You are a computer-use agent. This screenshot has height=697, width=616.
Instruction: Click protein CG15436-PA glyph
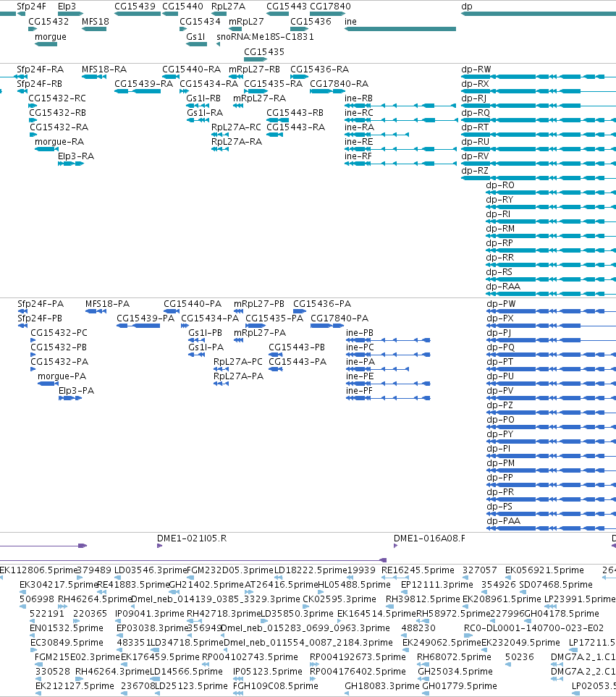click(x=300, y=311)
